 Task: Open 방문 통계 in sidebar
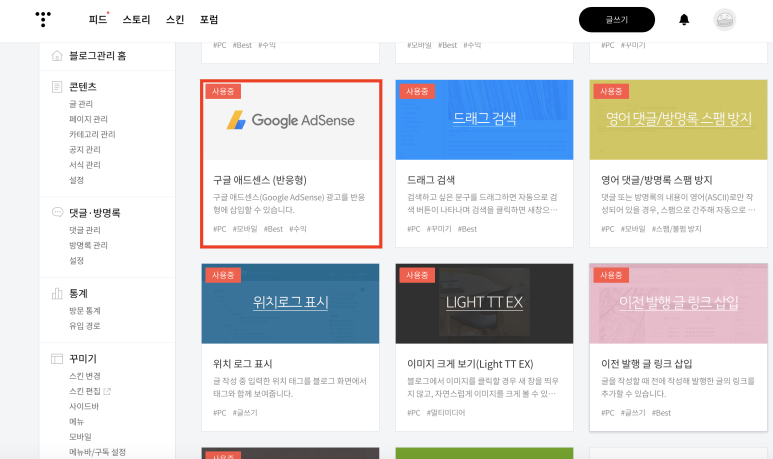pos(85,311)
